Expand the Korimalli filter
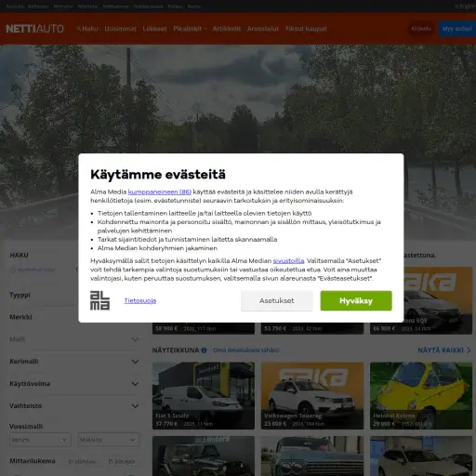Viewport: 476px width, 476px height. click(x=74, y=362)
